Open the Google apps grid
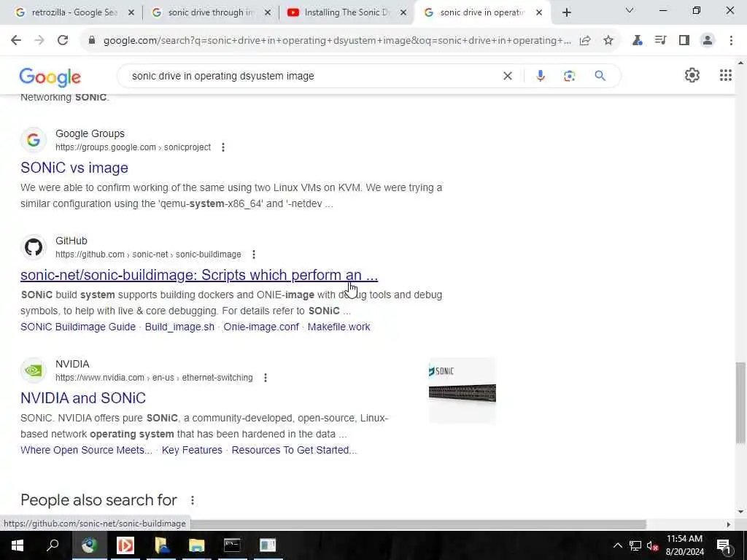The height and width of the screenshot is (560, 747). 726,75
